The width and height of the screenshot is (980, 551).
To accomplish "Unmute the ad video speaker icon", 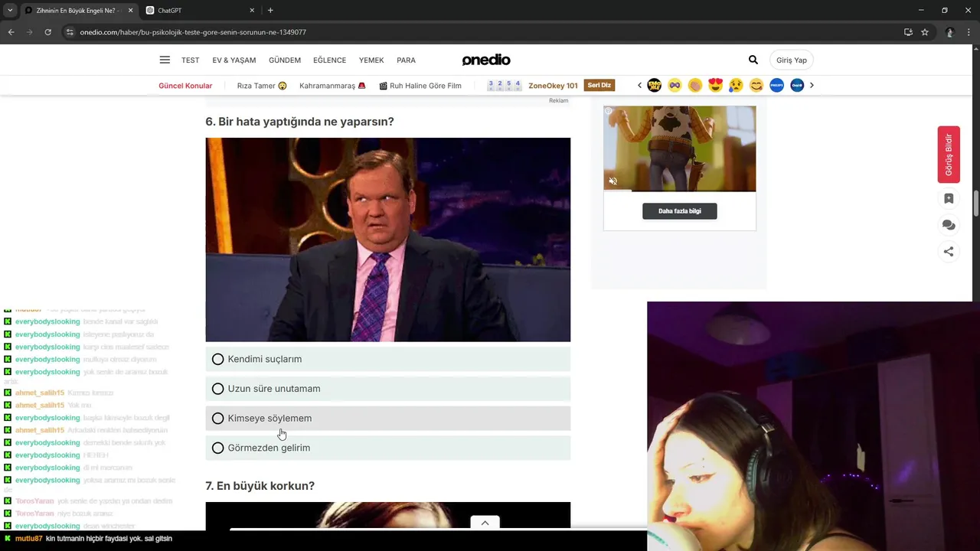I will point(612,181).
